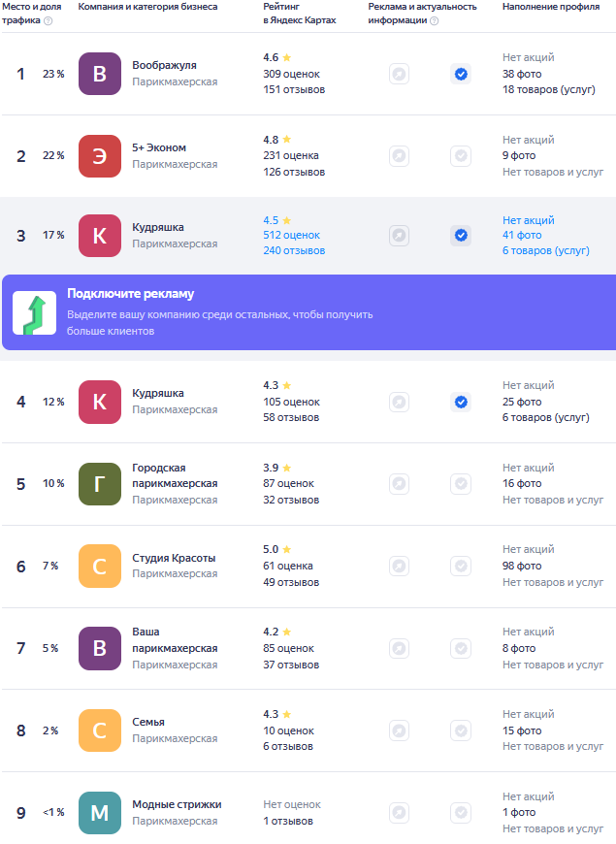Image resolution: width=616 pixels, height=844 pixels.
Task: Click the 'Семья' company name
Action: coord(148,723)
